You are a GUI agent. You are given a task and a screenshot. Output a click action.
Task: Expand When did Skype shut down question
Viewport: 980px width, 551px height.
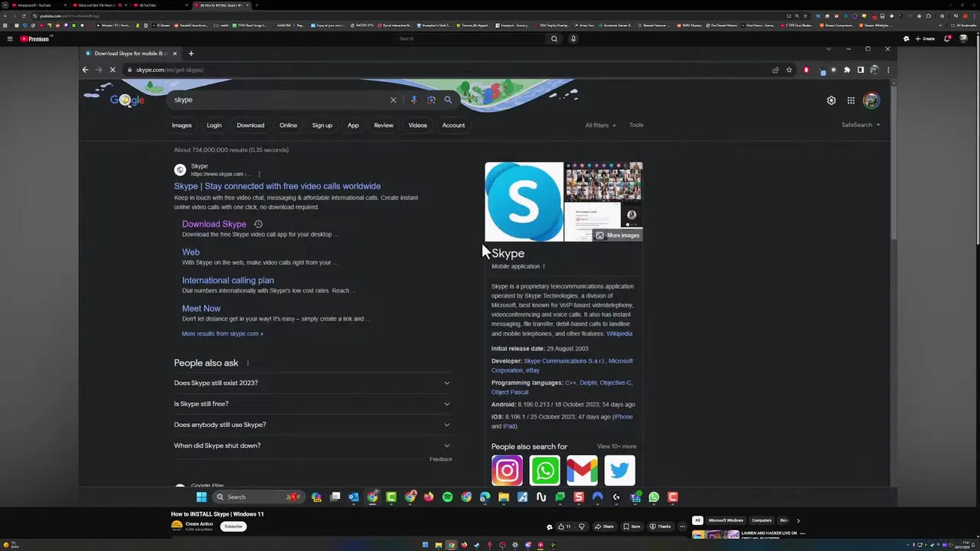[x=312, y=445]
